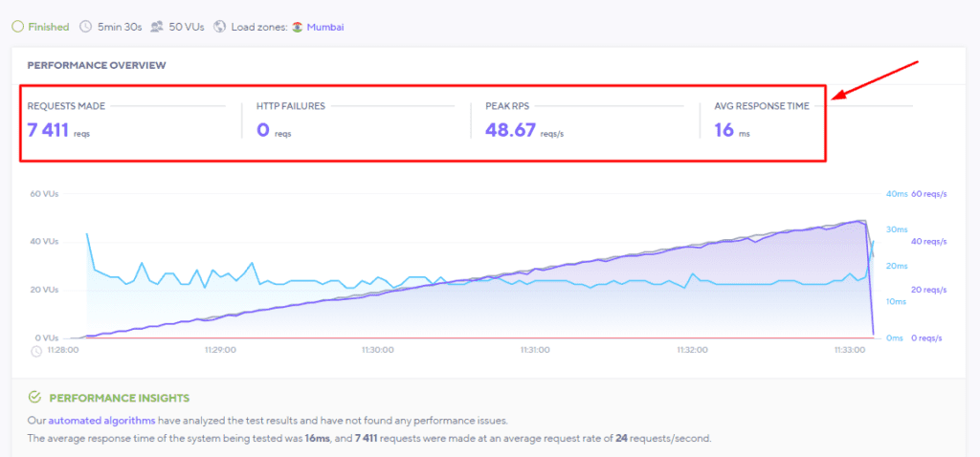
Task: Open the automated algorithms link
Action: 101,420
